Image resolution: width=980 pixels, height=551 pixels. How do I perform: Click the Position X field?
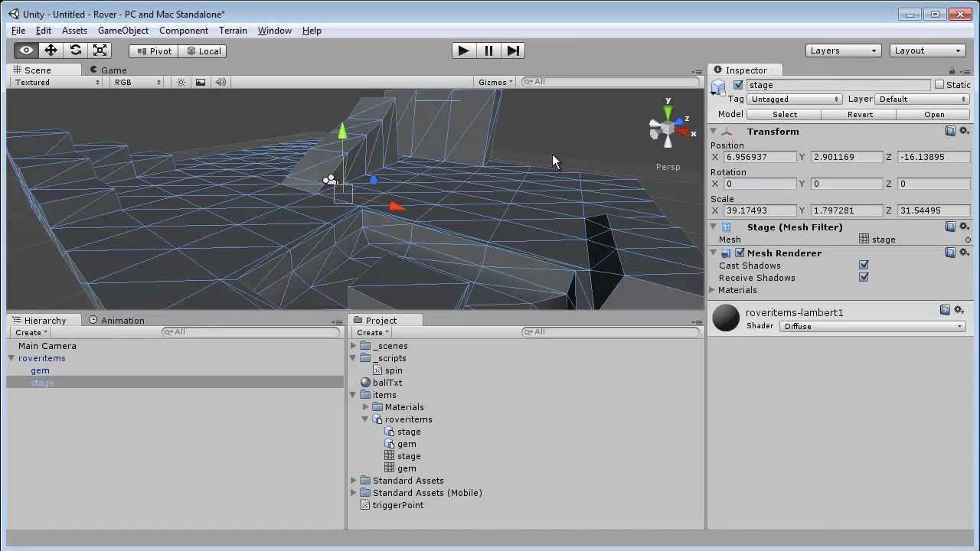[x=759, y=157]
